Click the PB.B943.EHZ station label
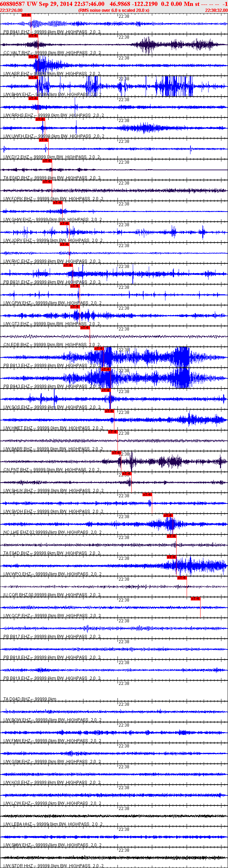This screenshot has width=228, height=868. (17, 386)
